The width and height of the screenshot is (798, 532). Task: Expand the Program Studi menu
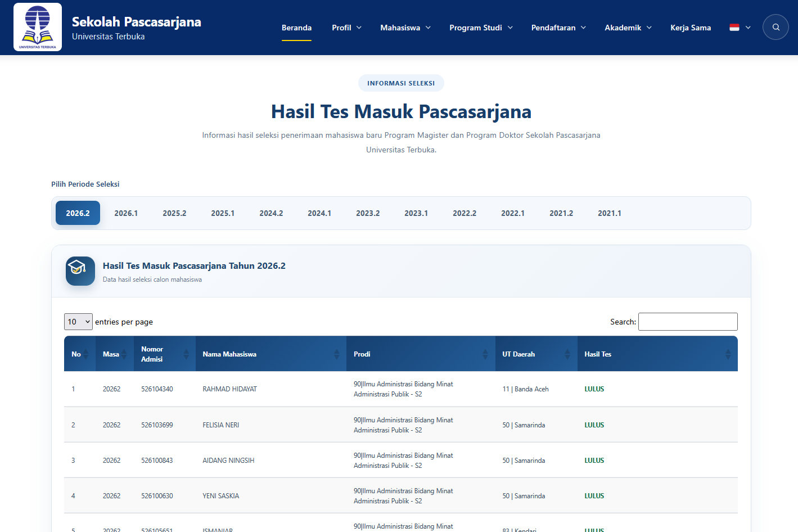481,28
